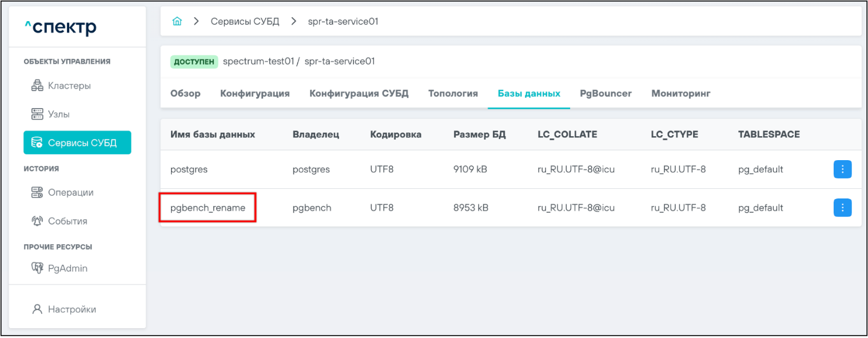Select the pgbench_rename database name
Screen dimensions: 868x338
tap(208, 208)
